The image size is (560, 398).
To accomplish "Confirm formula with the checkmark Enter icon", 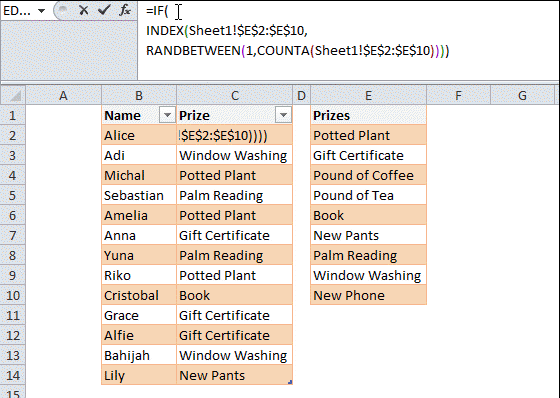I will pos(104,10).
